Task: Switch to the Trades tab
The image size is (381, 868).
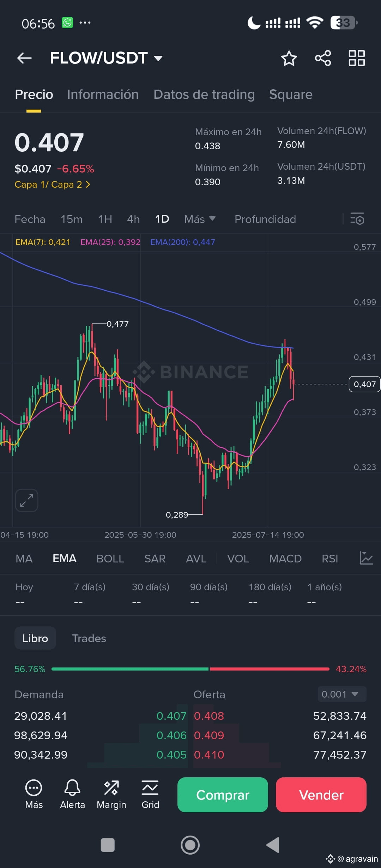Action: (x=89, y=638)
